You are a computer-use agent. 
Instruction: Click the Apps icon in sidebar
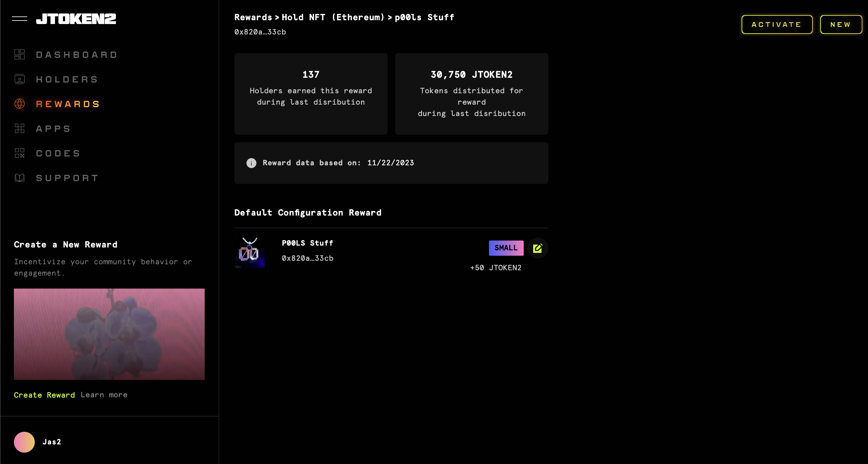pyautogui.click(x=20, y=128)
